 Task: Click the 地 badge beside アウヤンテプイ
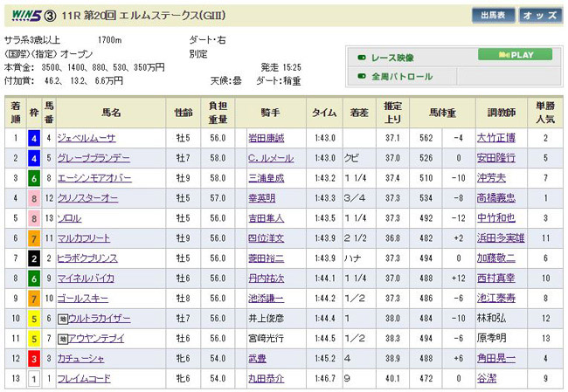[63, 338]
